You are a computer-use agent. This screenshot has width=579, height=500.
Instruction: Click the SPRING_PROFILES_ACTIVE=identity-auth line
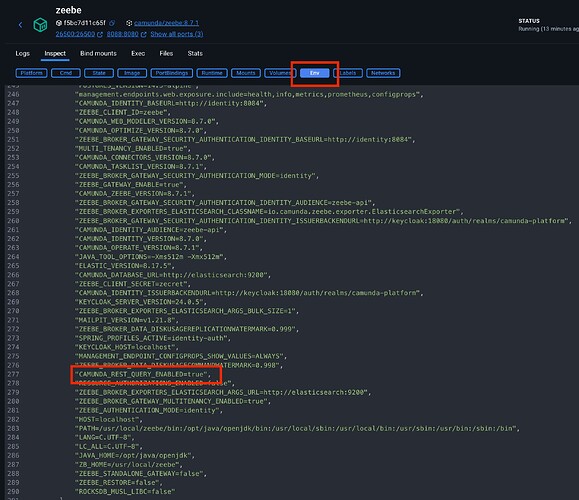tap(153, 338)
